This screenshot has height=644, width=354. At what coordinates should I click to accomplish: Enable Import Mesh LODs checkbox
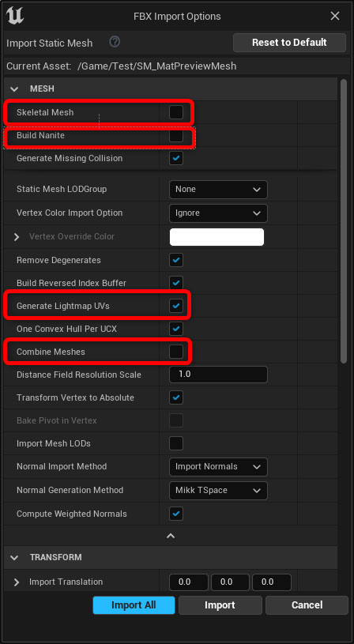[176, 443]
